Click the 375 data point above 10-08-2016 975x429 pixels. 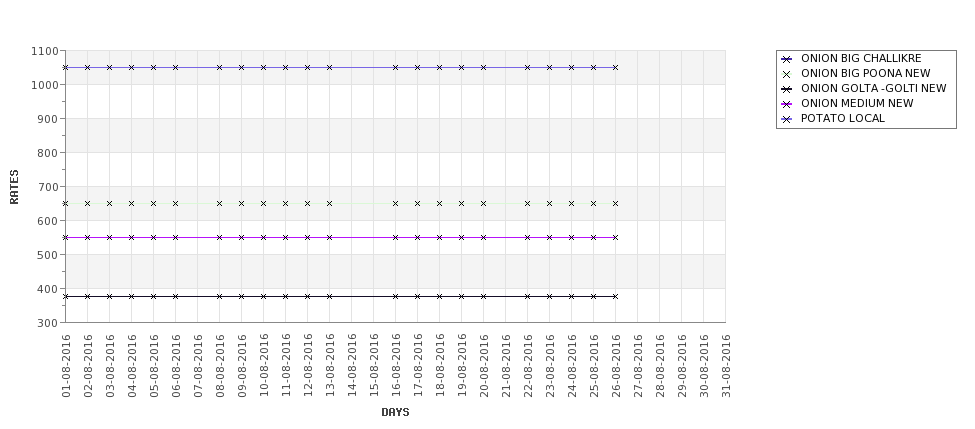tap(264, 297)
